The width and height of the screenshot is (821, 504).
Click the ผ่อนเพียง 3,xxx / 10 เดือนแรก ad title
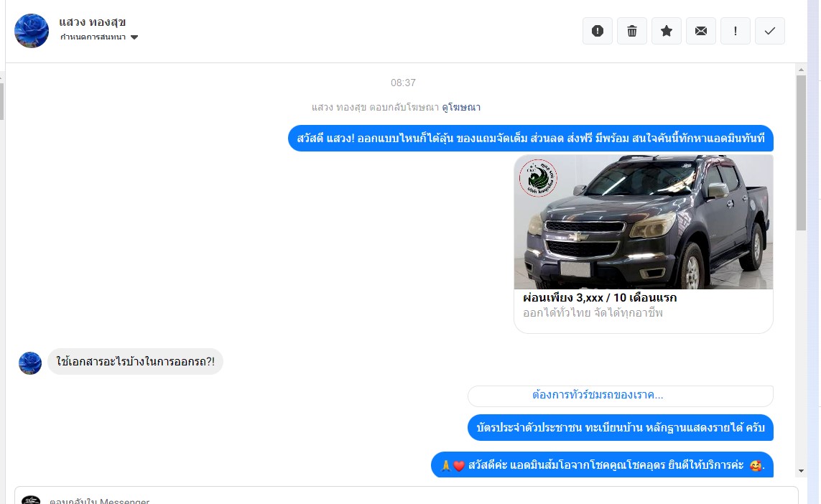coord(600,298)
